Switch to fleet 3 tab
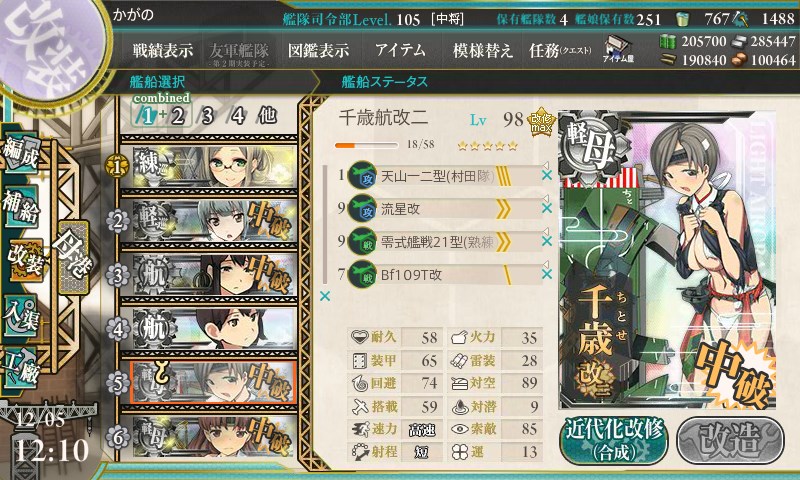This screenshot has width=800, height=480. [207, 116]
